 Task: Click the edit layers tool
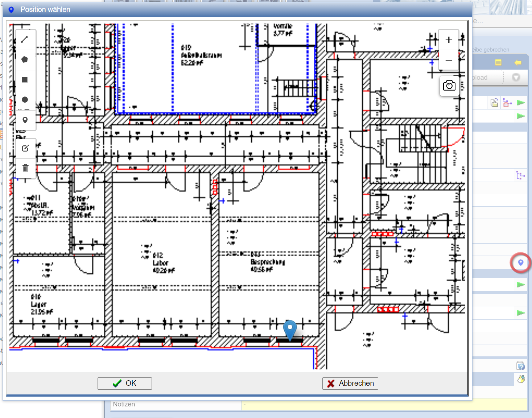tap(25, 148)
